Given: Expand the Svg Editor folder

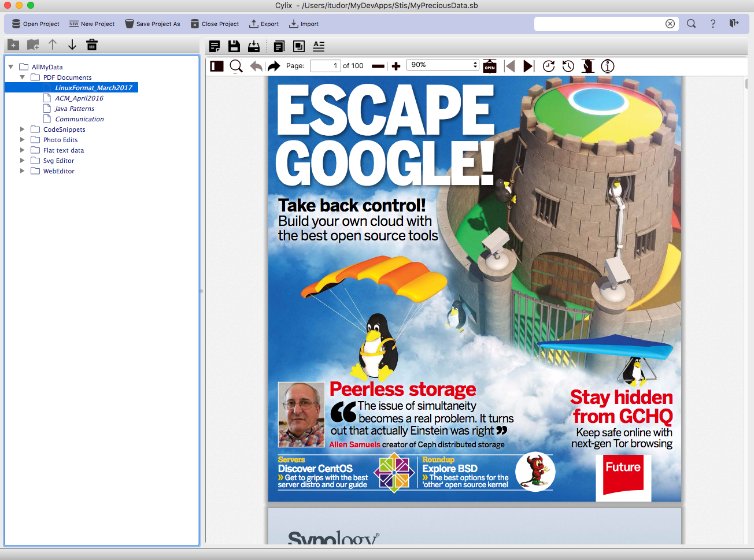Looking at the screenshot, I should pos(23,161).
